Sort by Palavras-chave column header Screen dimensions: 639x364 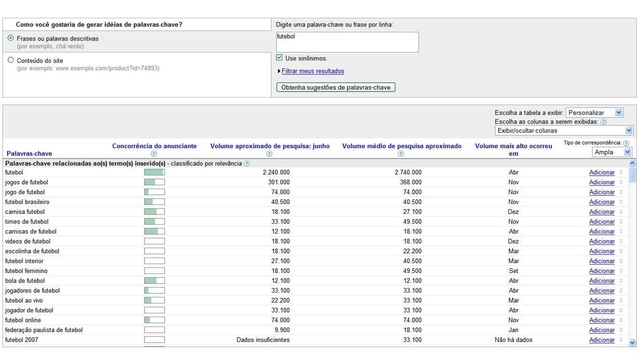29,153
